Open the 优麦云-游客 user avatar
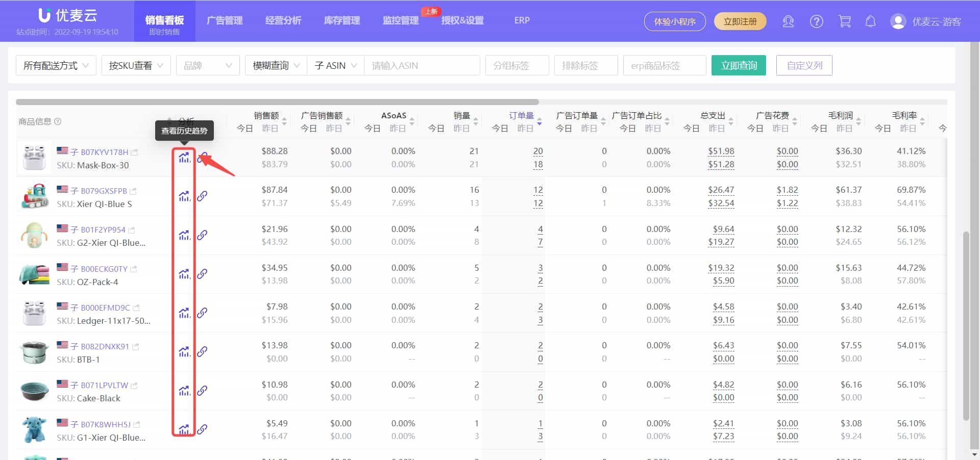The image size is (980, 460). point(897,21)
